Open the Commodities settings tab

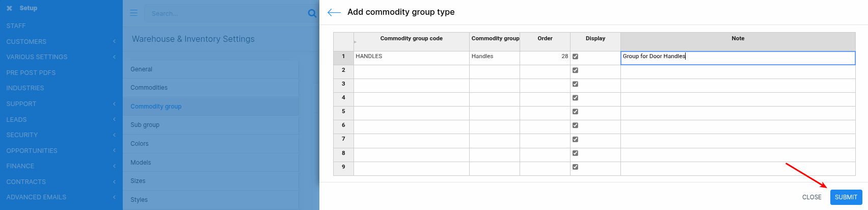pos(149,88)
